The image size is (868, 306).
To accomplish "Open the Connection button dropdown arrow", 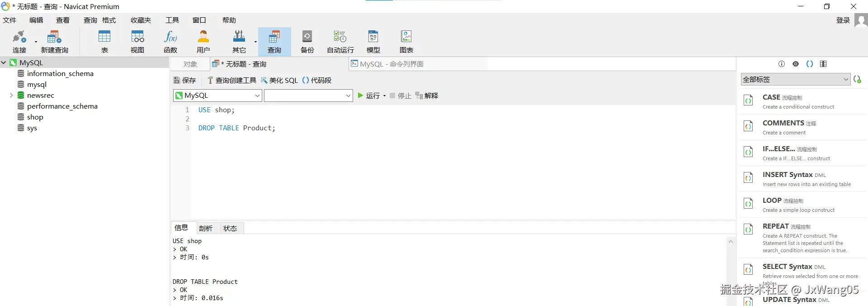I will coord(36,42).
